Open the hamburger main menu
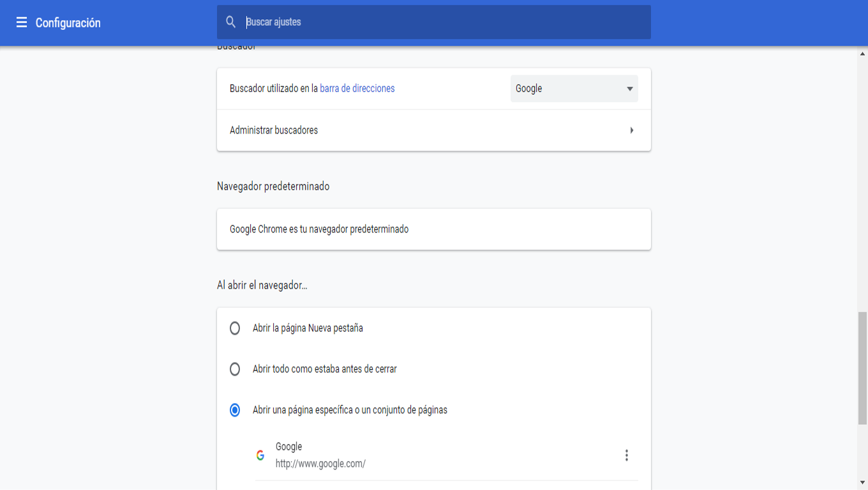The image size is (868, 490). click(22, 23)
